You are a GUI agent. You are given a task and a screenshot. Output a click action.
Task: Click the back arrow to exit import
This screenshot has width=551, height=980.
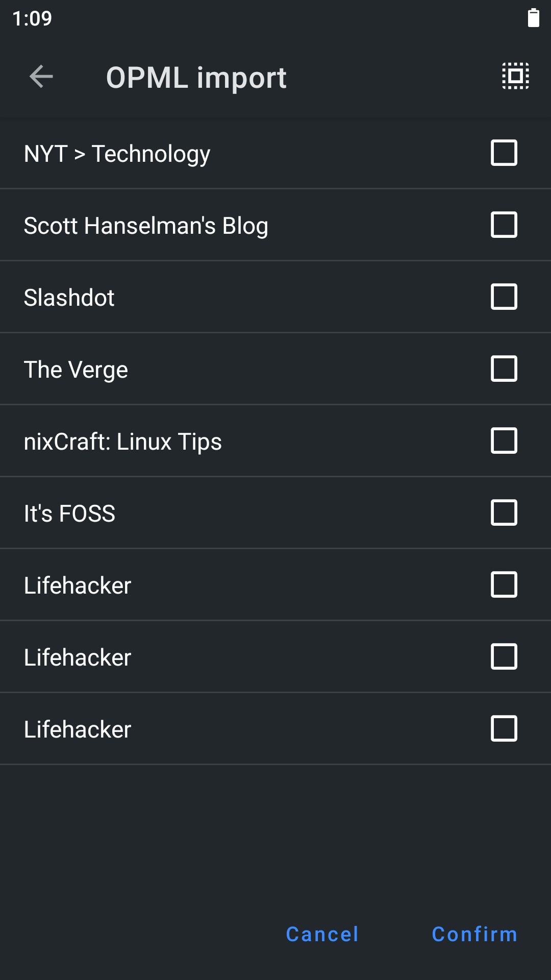pyautogui.click(x=40, y=77)
